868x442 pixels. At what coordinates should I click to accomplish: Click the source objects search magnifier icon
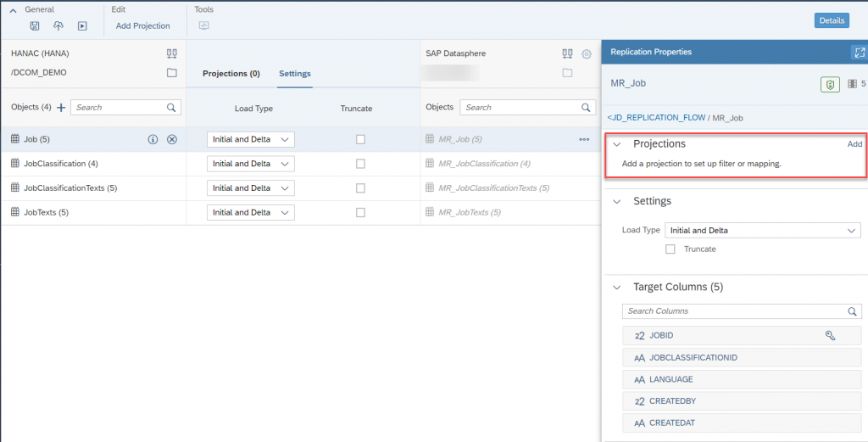171,108
